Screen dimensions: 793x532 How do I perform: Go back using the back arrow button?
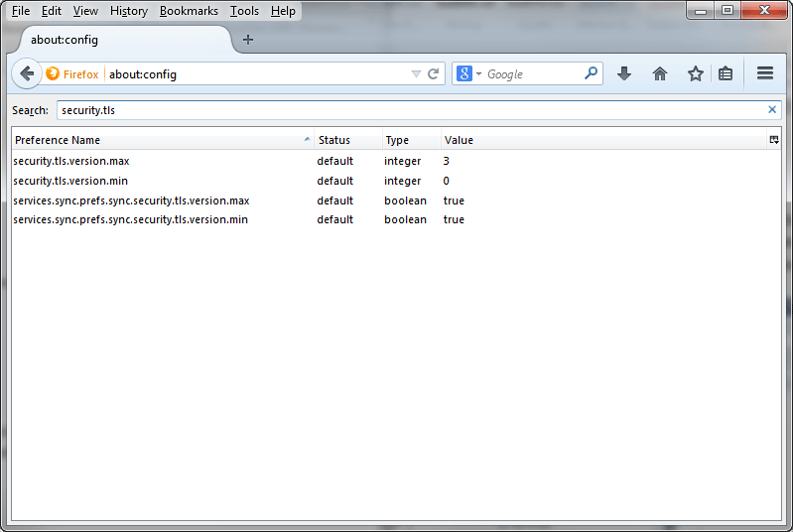pyautogui.click(x=27, y=73)
